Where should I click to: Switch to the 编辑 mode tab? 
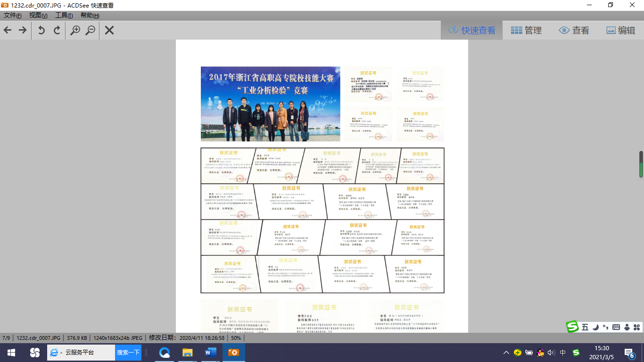click(620, 30)
